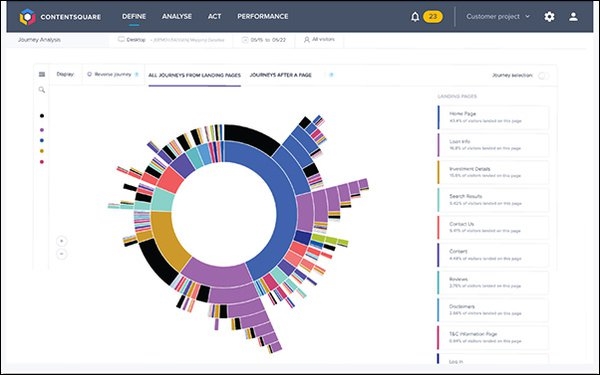Image resolution: width=600 pixels, height=375 pixels.
Task: Open the notifications bell icon
Action: click(415, 17)
